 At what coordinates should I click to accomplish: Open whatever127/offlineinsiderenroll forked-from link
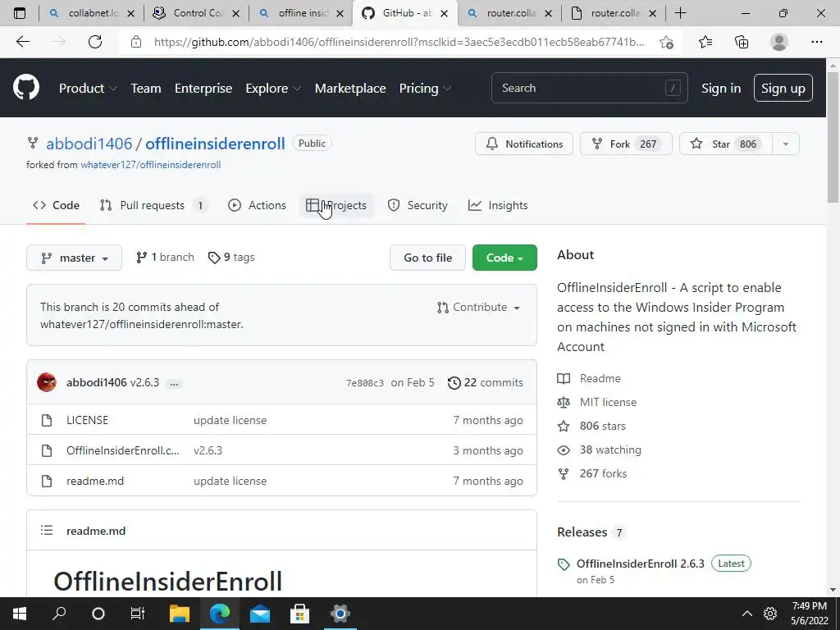pyautogui.click(x=151, y=165)
